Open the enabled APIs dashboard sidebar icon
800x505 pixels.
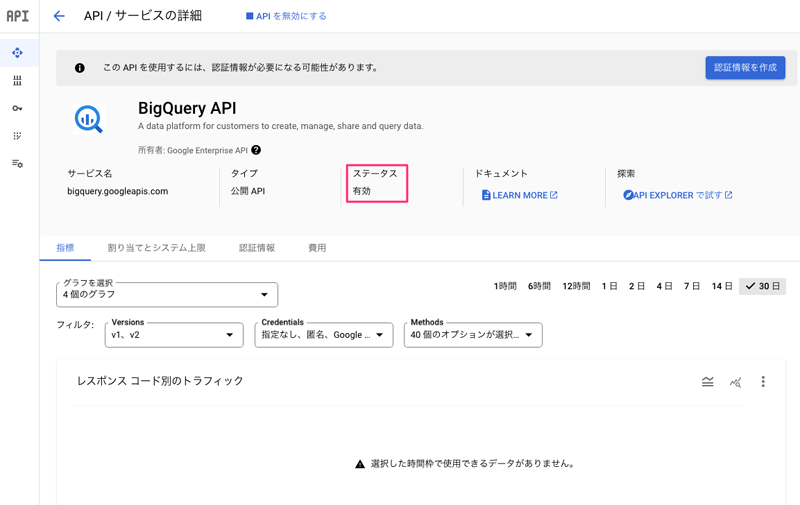click(17, 53)
